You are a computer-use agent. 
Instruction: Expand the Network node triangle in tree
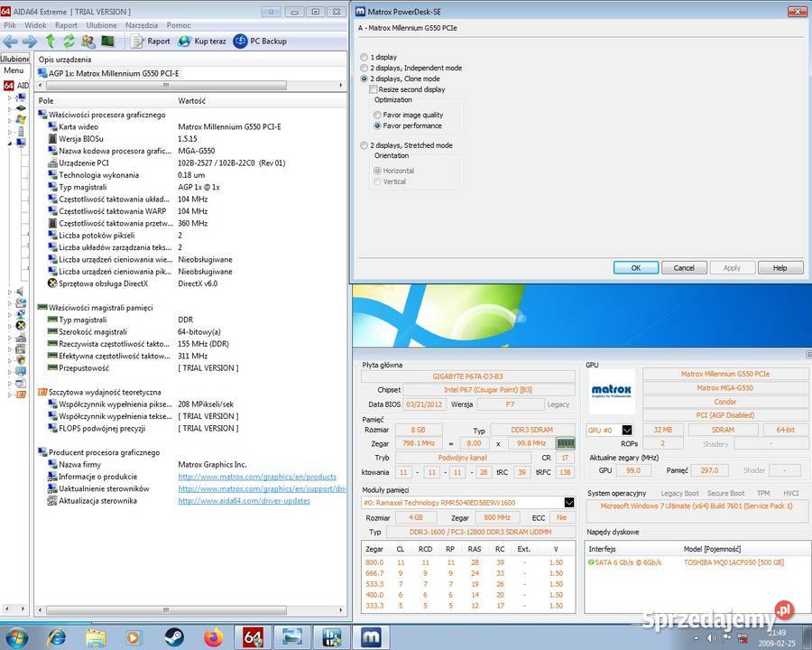tap(9, 315)
